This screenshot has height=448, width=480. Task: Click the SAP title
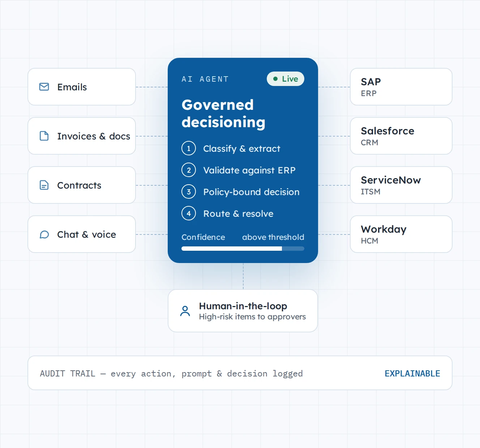pos(371,82)
